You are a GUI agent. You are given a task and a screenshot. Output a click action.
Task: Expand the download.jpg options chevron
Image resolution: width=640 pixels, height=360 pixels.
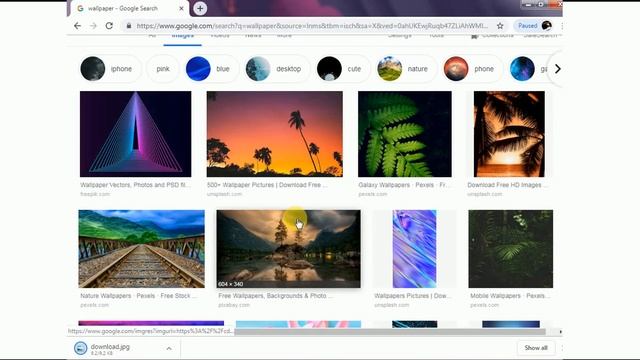point(169,348)
